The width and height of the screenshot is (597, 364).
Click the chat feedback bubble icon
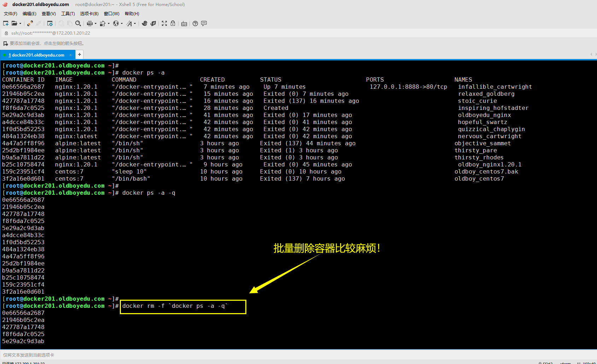pyautogui.click(x=204, y=23)
